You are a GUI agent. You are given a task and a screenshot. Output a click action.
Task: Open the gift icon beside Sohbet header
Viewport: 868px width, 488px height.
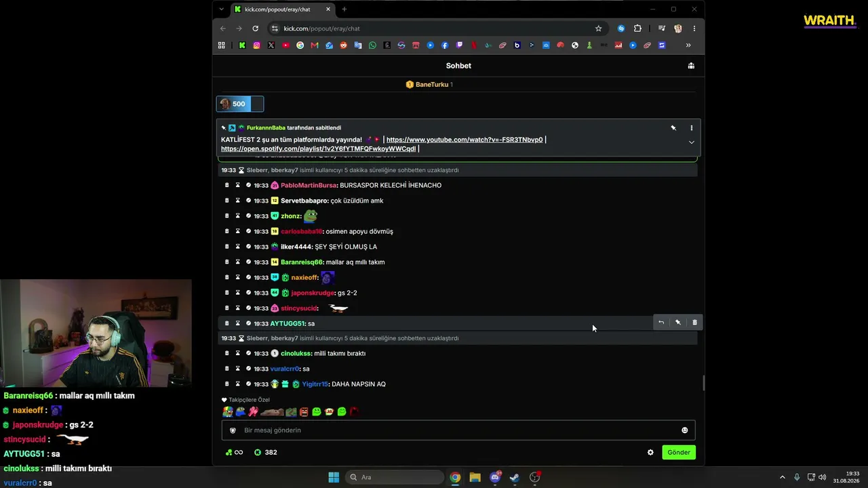tap(691, 66)
